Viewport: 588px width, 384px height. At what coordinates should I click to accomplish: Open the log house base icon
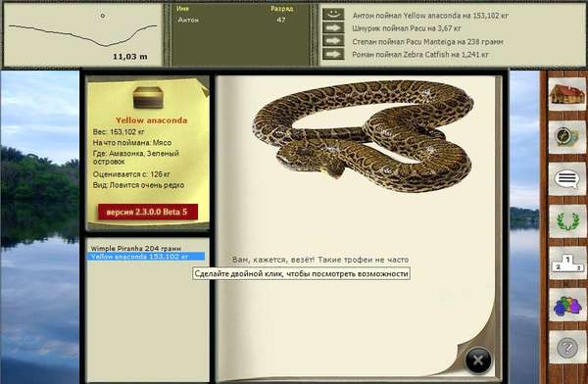(x=567, y=94)
